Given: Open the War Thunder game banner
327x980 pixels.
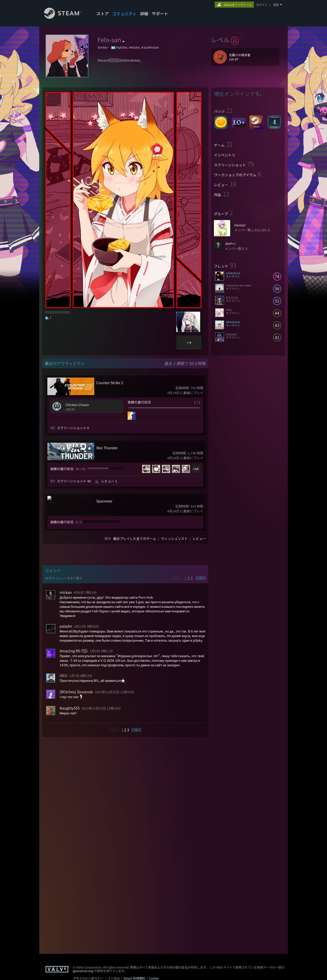Looking at the screenshot, I should click(x=71, y=451).
